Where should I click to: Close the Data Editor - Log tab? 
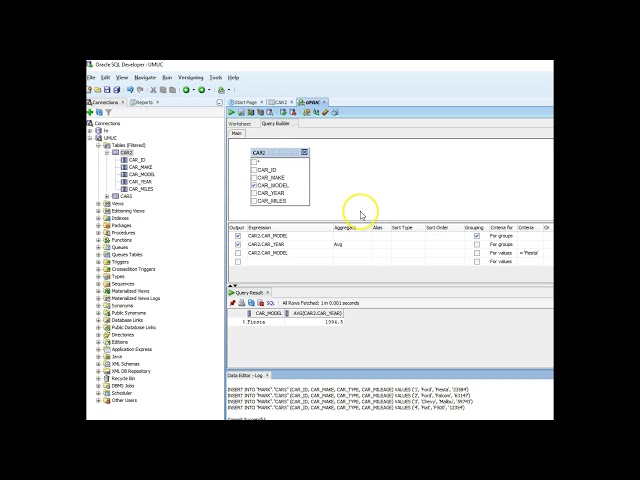(x=268, y=375)
